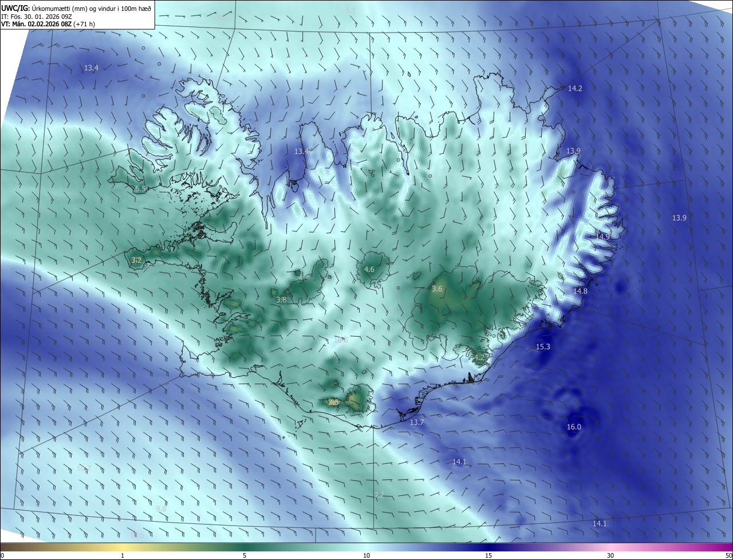The width and height of the screenshot is (733, 560).
Task: Click the 4.2 value near the southeast glacier
Action: pos(479,358)
